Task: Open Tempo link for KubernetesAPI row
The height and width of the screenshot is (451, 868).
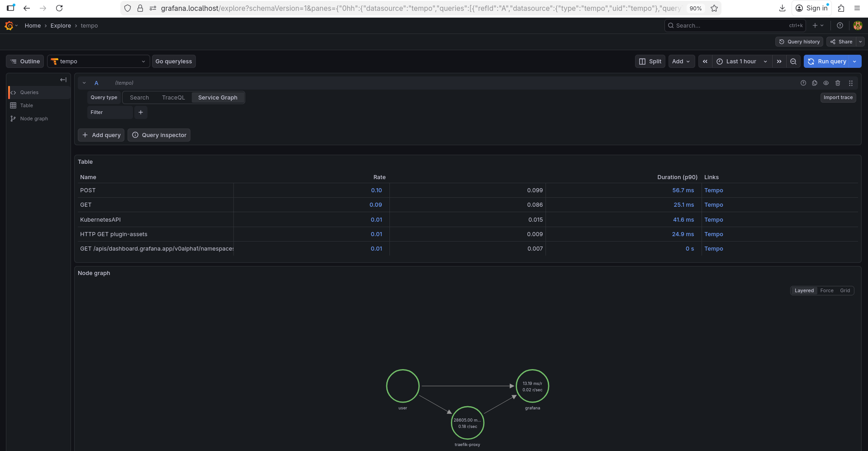Action: (x=714, y=220)
